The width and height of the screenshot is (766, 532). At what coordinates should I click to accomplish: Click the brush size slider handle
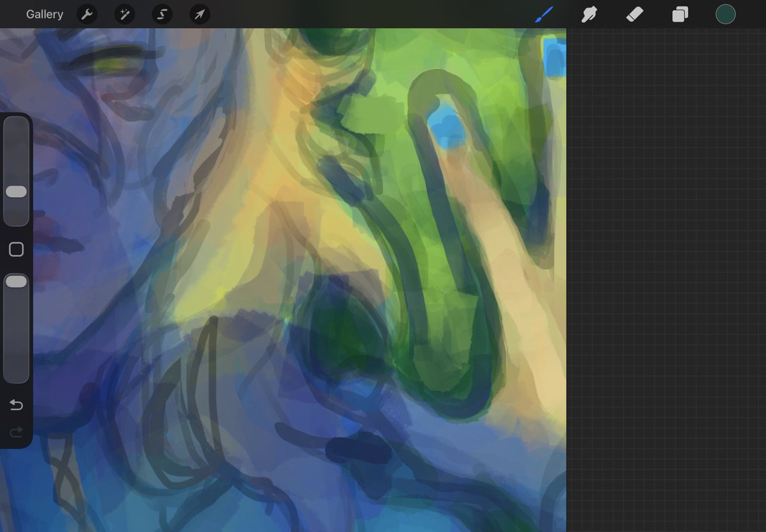(x=16, y=191)
